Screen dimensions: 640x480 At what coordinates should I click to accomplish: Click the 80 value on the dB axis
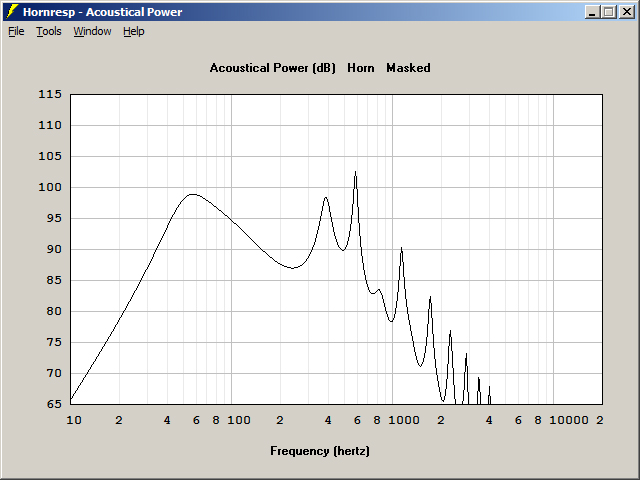coord(54,311)
